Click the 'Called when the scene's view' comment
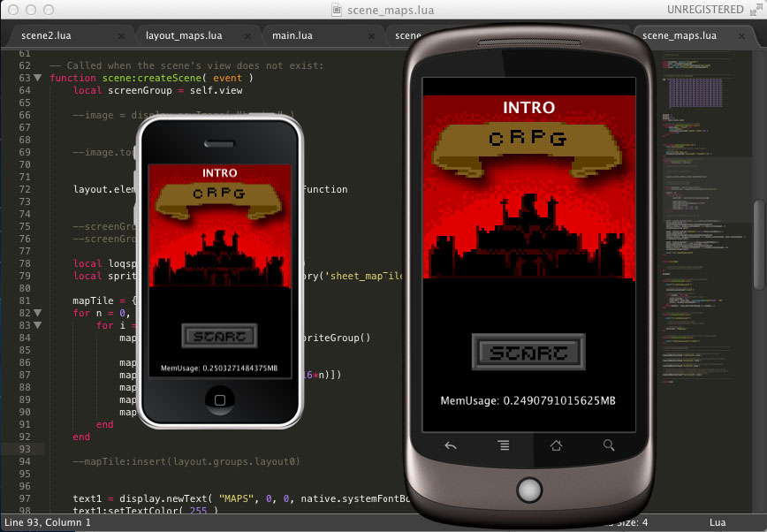The image size is (767, 532). 186,65
